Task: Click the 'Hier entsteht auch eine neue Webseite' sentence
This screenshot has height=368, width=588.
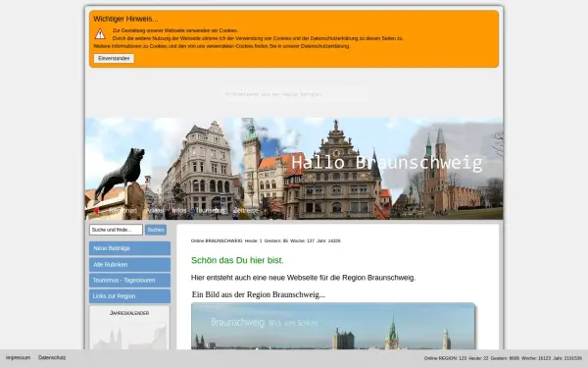Action: tap(303, 278)
